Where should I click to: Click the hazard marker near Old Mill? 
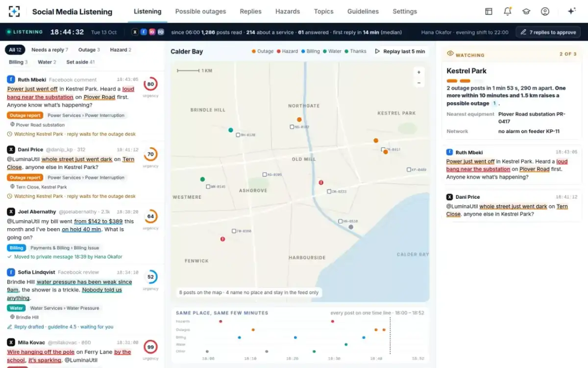click(x=321, y=183)
